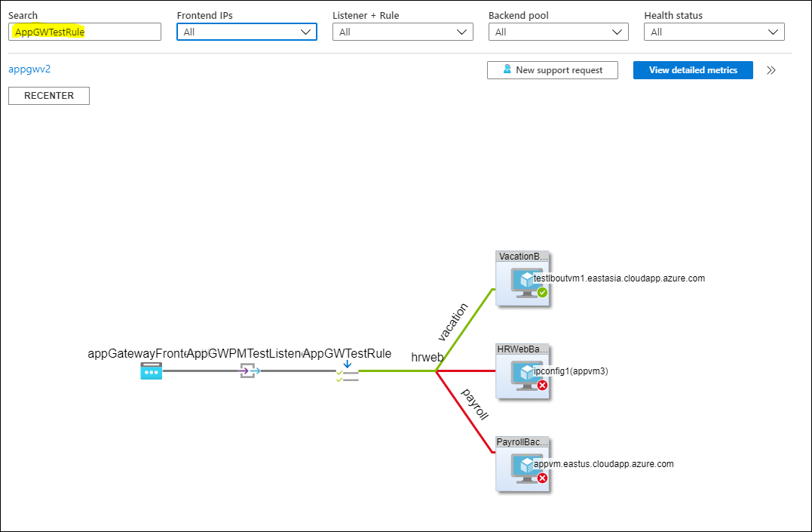The width and height of the screenshot is (812, 532).
Task: Click the PayrollBac... pool header
Action: point(522,441)
